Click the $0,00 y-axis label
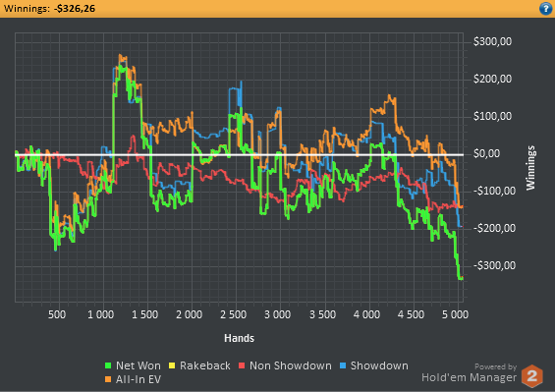This screenshot has height=392, width=555. (486, 153)
